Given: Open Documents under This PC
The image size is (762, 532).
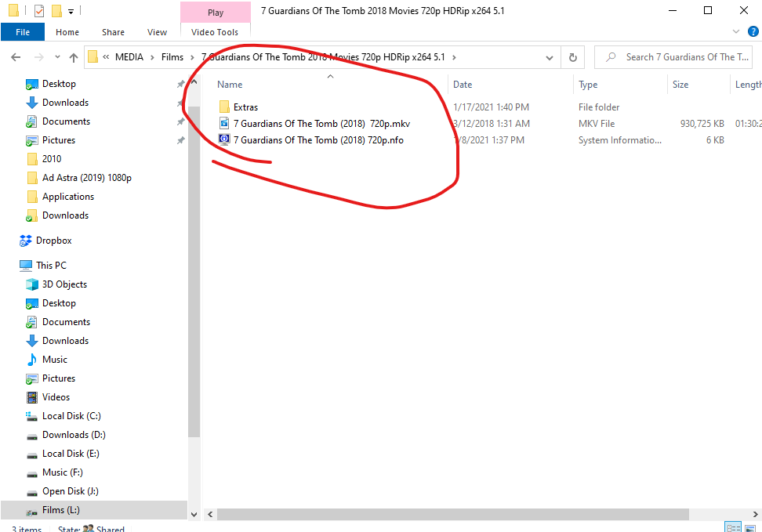Looking at the screenshot, I should 66,322.
